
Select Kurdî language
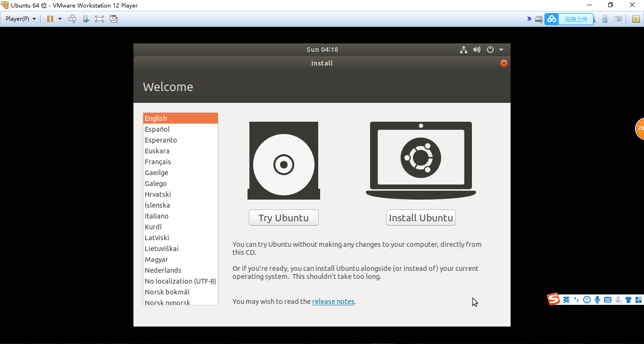pos(181,227)
